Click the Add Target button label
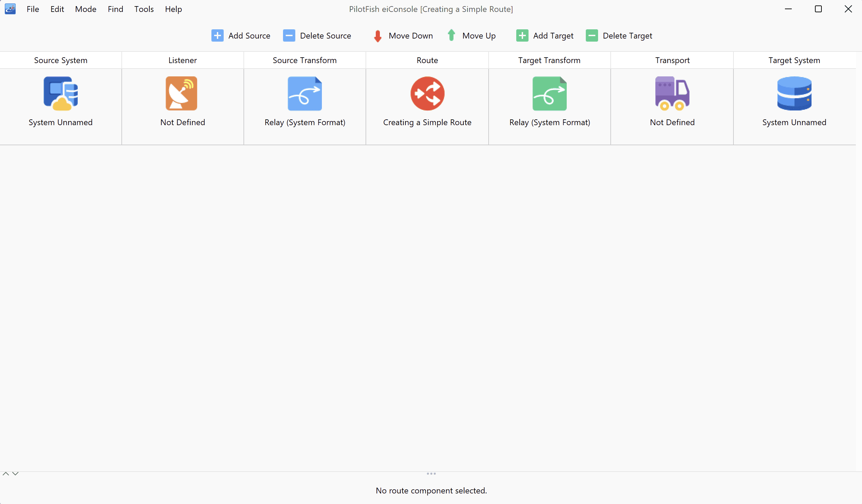The image size is (862, 504). (553, 35)
